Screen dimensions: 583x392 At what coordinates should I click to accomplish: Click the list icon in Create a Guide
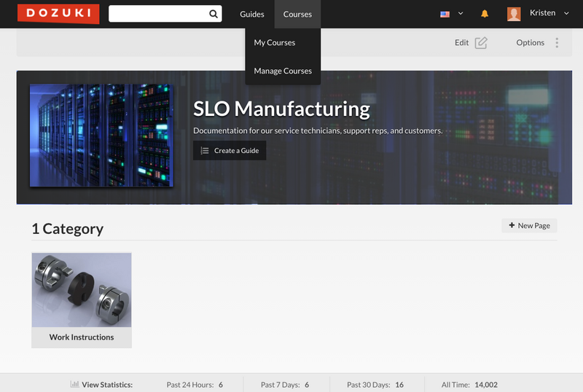tap(205, 151)
